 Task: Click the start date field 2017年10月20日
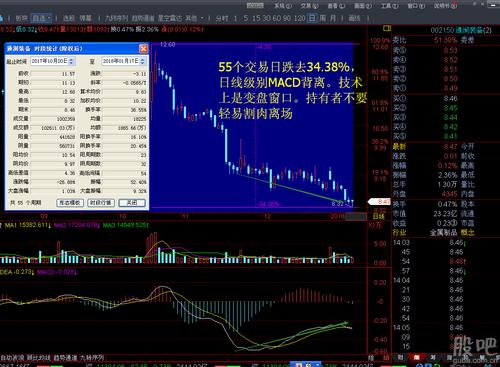(x=49, y=61)
